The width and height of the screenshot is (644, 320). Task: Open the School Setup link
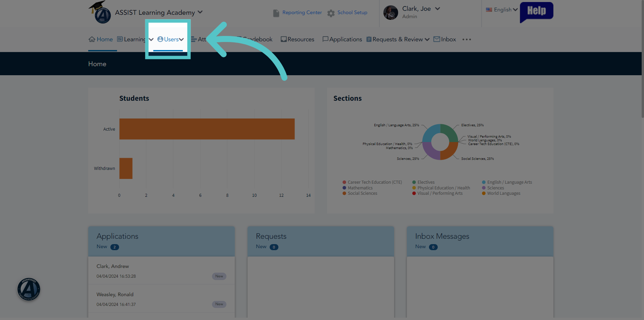tap(352, 12)
